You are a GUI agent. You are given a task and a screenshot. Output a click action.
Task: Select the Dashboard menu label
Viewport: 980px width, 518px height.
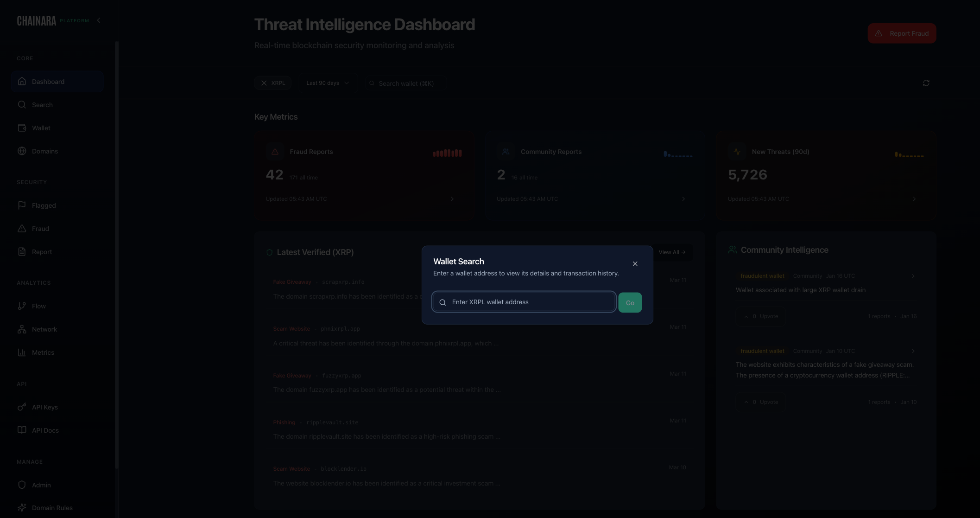(x=48, y=82)
